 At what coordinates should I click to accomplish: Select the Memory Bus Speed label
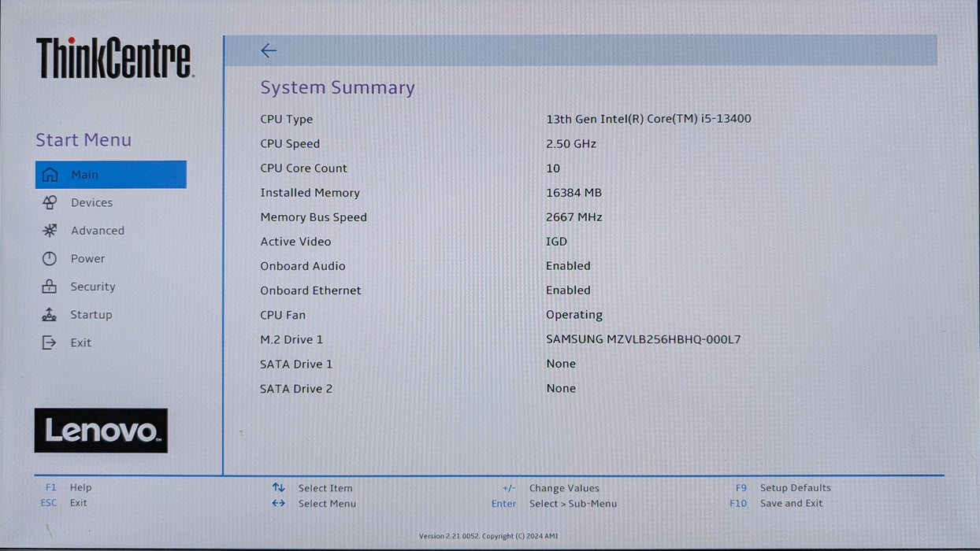[x=314, y=217]
